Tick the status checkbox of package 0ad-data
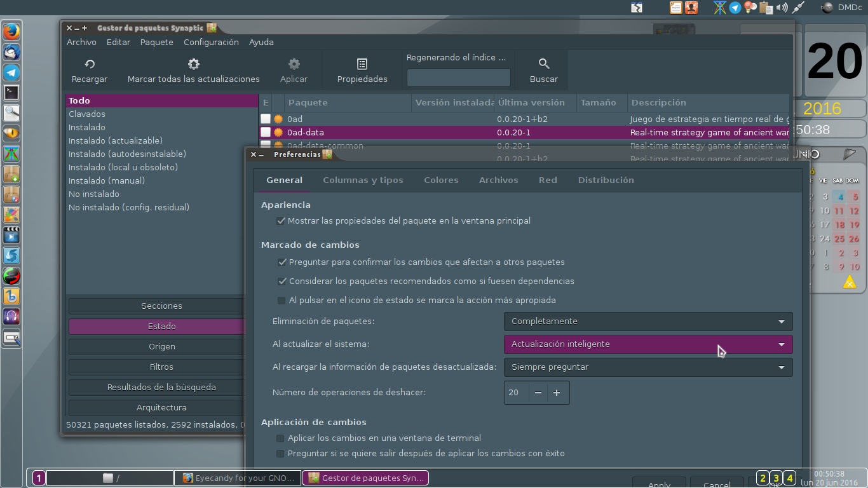This screenshot has width=868, height=488. (x=266, y=132)
